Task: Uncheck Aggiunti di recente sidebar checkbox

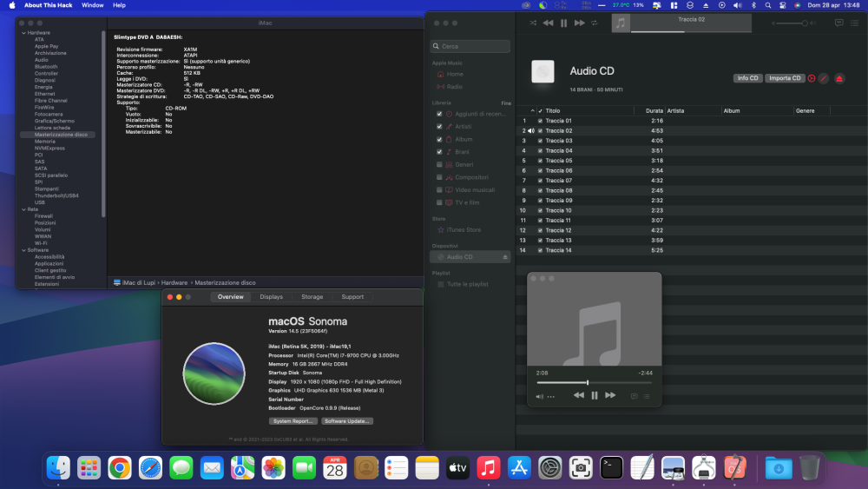Action: [439, 114]
